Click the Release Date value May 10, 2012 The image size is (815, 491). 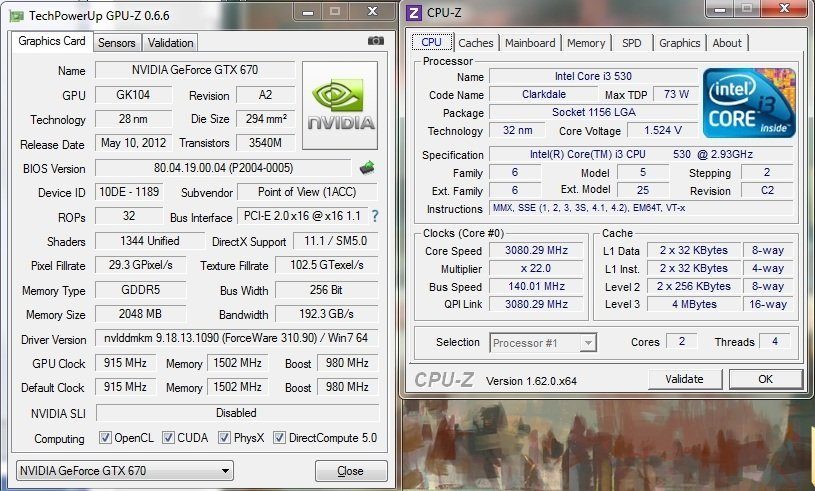pyautogui.click(x=133, y=143)
